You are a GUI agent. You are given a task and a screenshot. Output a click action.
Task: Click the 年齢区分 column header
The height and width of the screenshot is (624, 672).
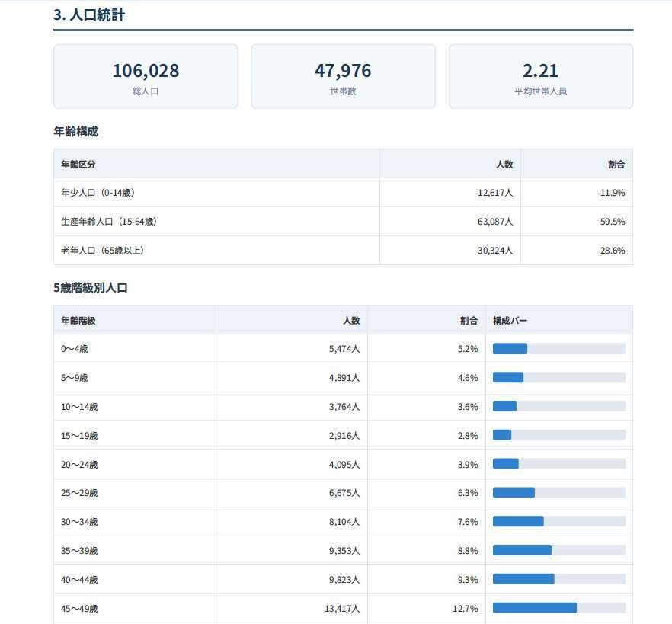coord(78,164)
